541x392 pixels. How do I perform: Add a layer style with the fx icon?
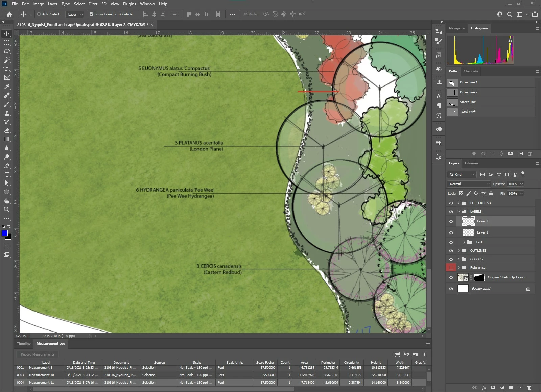pyautogui.click(x=484, y=388)
